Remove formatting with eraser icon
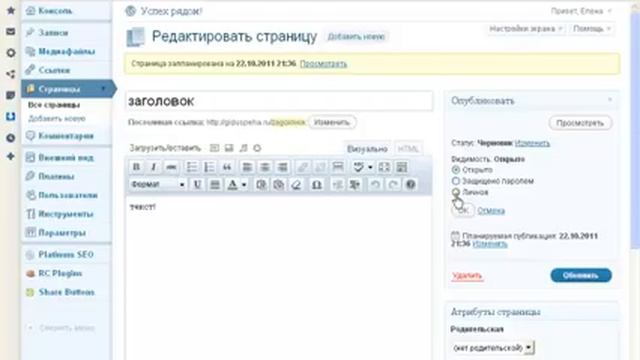 [x=297, y=184]
